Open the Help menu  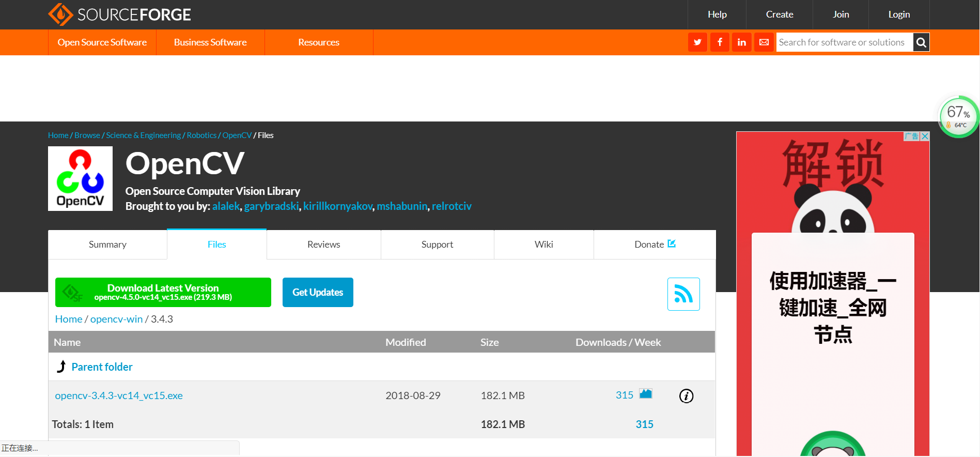[717, 14]
